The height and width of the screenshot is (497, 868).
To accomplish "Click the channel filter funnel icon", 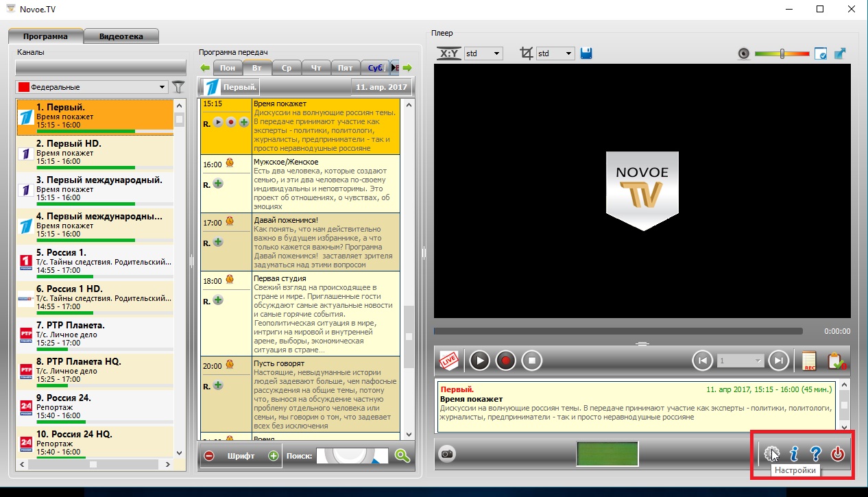I will pyautogui.click(x=178, y=87).
